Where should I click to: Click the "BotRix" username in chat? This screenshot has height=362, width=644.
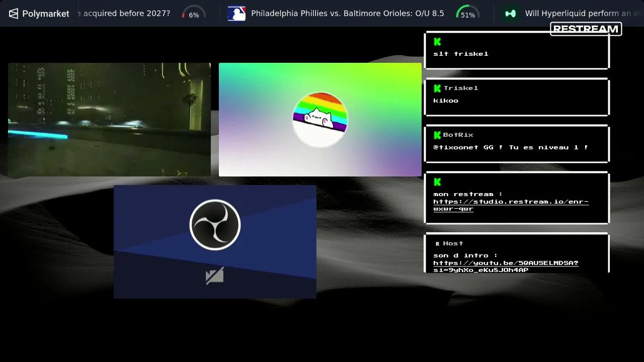click(x=458, y=135)
